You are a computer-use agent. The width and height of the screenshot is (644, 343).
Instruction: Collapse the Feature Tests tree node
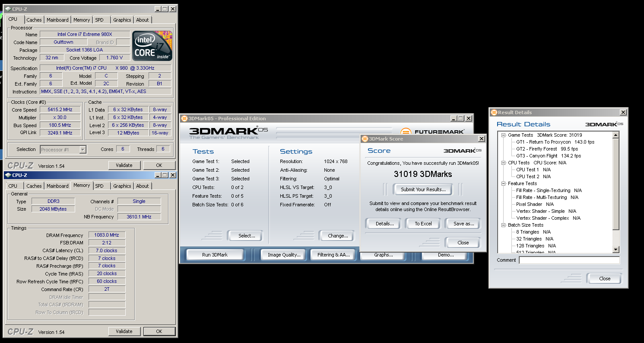(504, 183)
